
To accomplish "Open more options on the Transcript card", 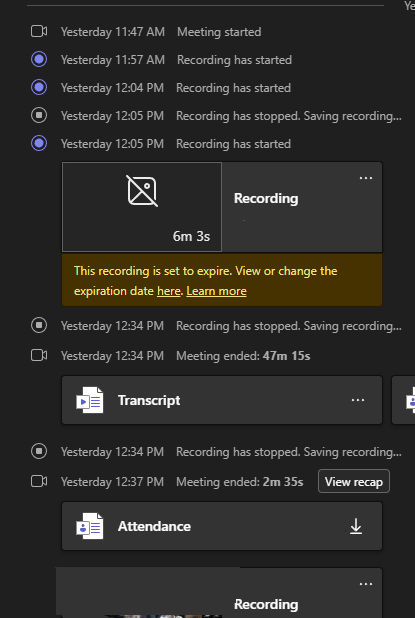I will tap(358, 400).
